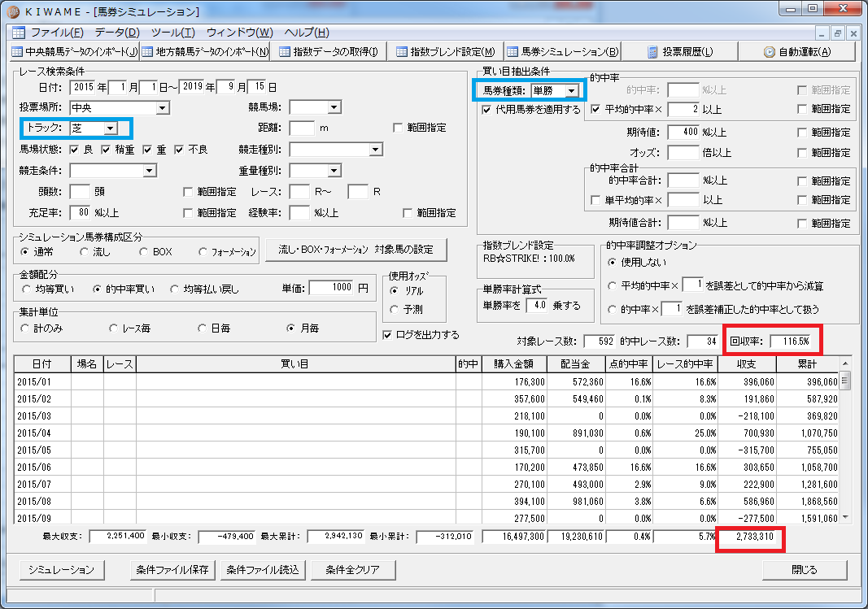Click the 指数データの取得 toolbar button

click(x=329, y=51)
